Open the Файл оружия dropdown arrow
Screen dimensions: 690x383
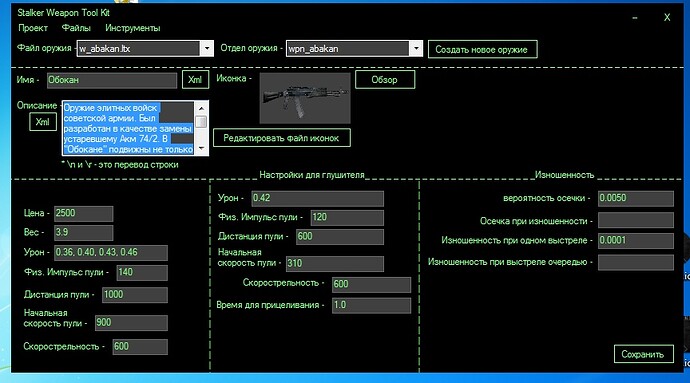click(x=206, y=48)
